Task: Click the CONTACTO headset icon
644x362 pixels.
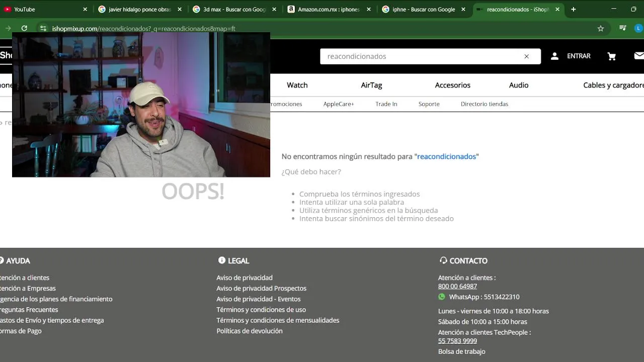Action: 443,260
